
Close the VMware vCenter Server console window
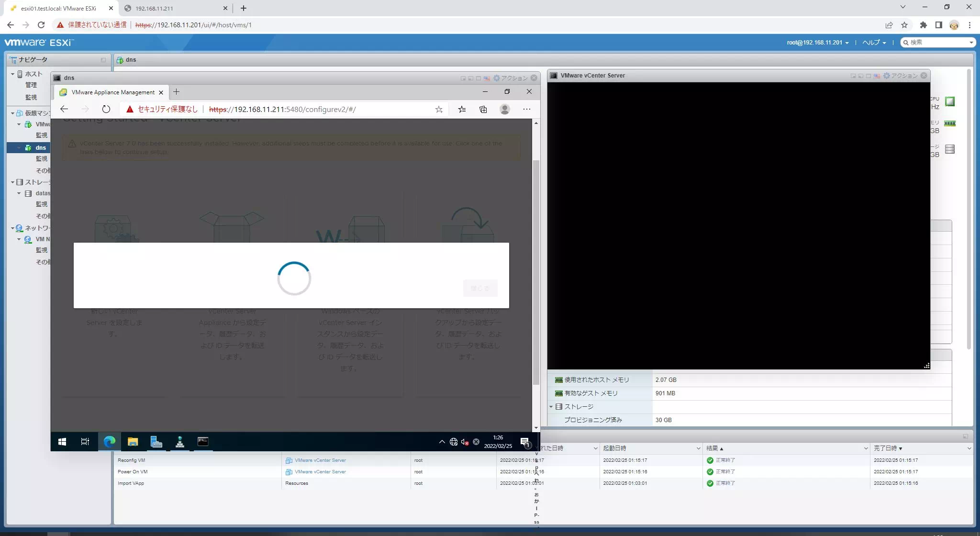tap(924, 76)
